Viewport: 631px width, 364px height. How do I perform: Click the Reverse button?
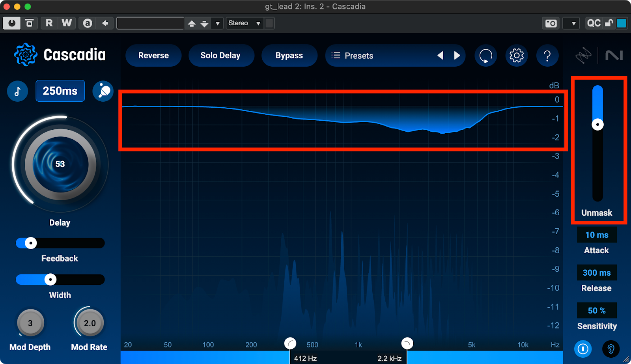click(153, 56)
